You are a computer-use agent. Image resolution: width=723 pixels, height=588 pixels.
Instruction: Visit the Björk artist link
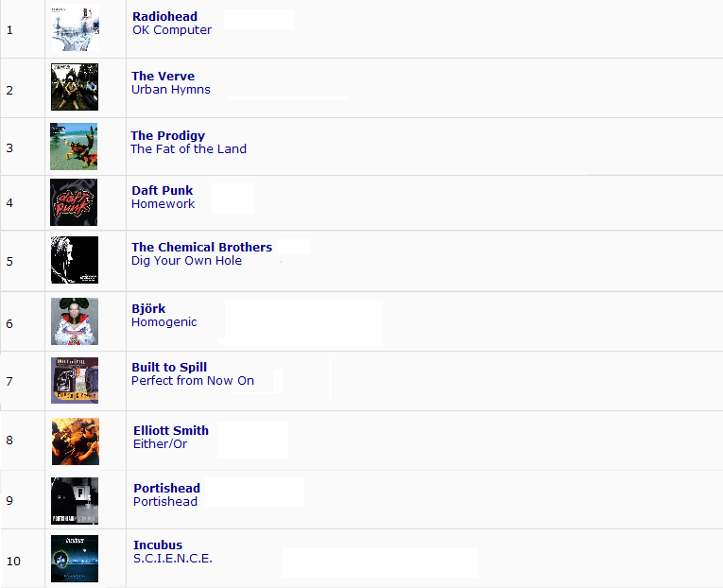148,308
